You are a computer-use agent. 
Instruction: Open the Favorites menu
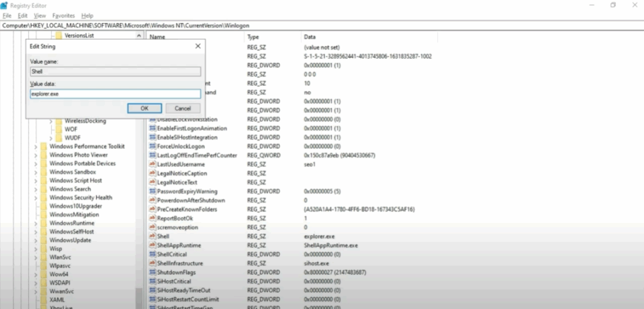[x=64, y=16]
